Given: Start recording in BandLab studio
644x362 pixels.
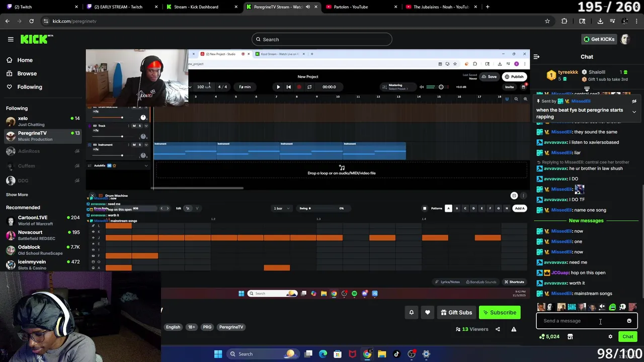Looking at the screenshot, I should click(x=299, y=87).
